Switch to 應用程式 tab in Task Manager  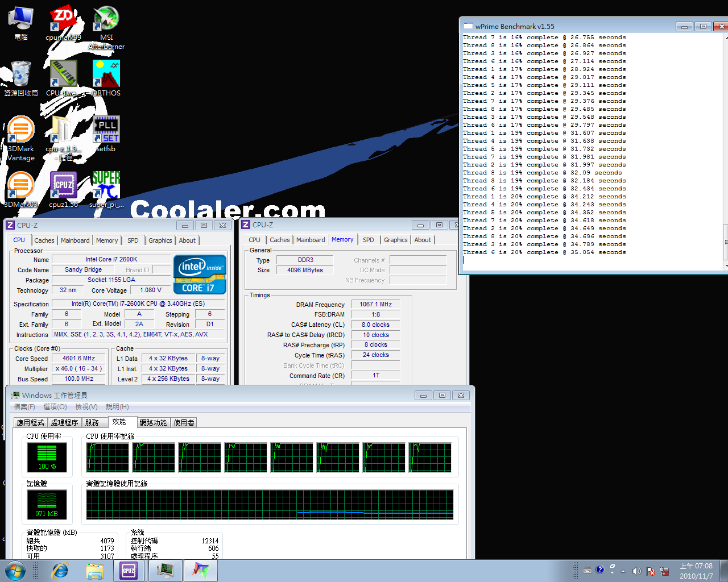pyautogui.click(x=30, y=422)
